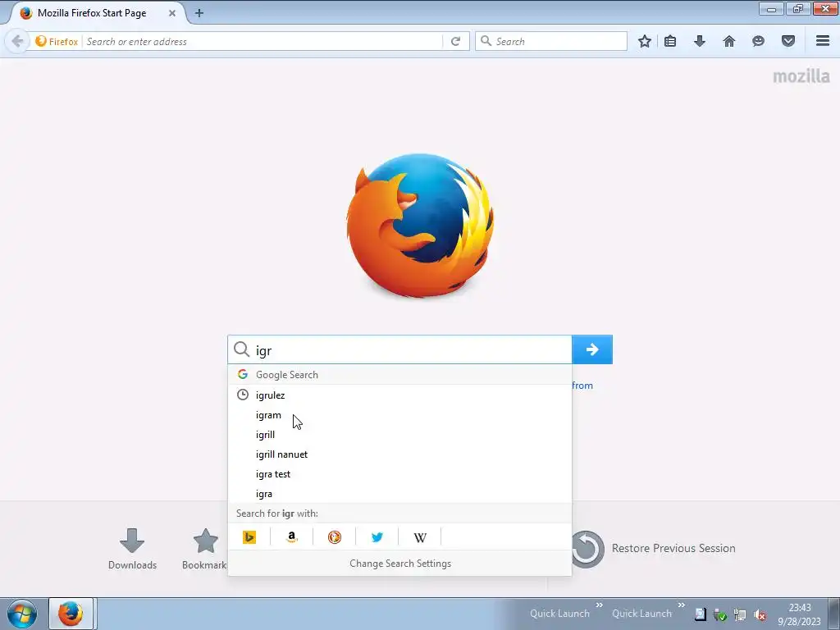The image size is (840, 630).
Task: Open the network tray icon
Action: 740,615
